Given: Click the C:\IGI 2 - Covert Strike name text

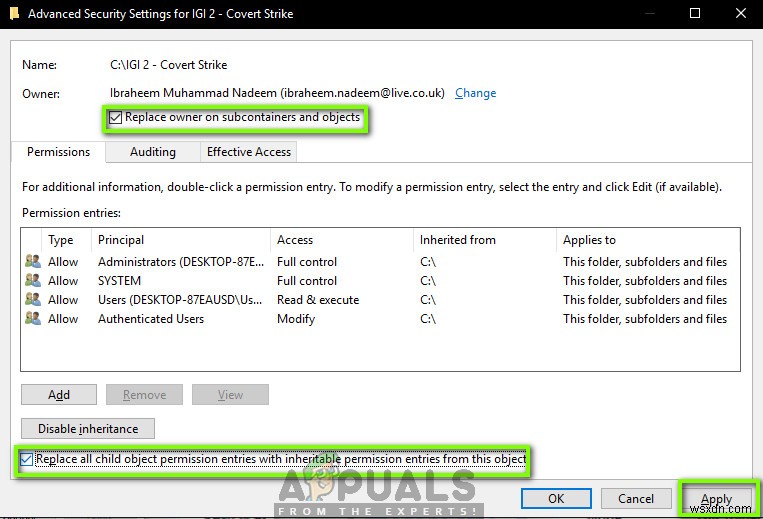Looking at the screenshot, I should coord(168,65).
